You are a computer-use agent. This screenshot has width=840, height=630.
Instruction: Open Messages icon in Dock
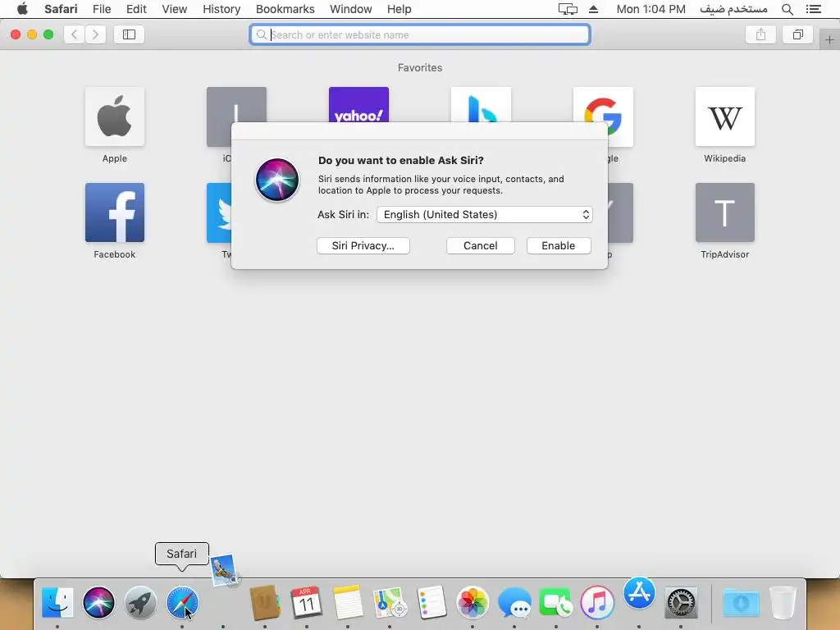tap(514, 602)
